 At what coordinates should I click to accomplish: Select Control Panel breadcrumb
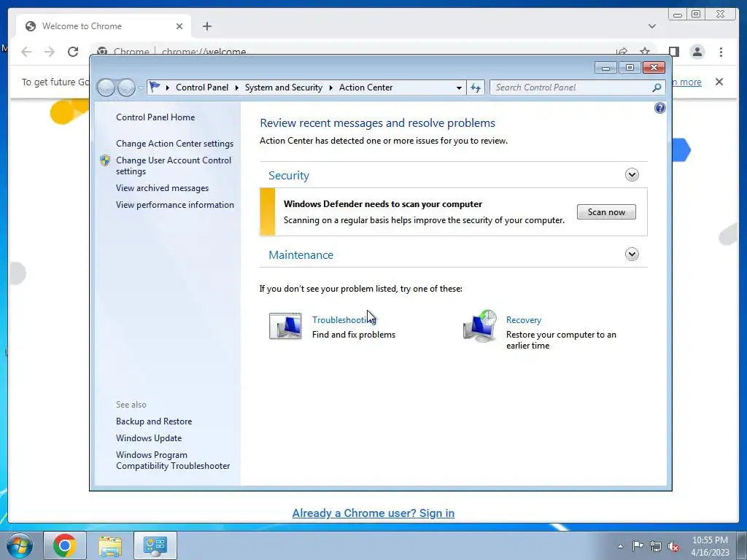coord(202,87)
